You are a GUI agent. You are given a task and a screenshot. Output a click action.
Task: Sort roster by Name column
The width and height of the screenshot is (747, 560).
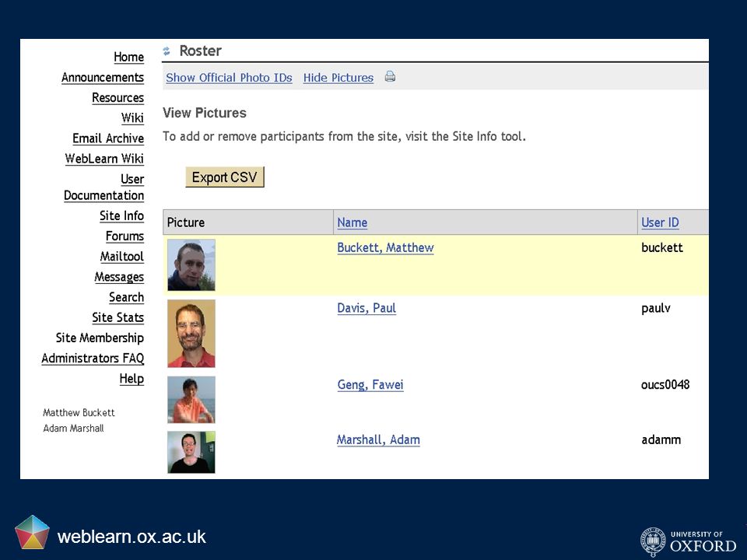pyautogui.click(x=352, y=222)
